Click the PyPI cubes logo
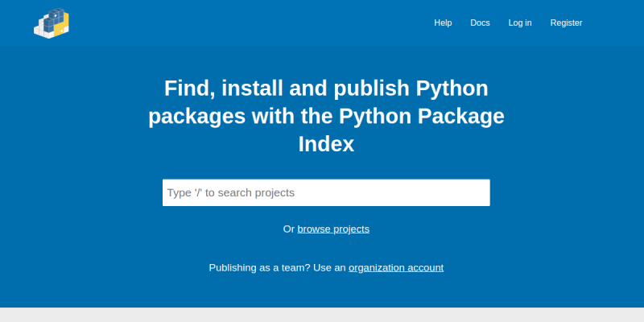 coord(52,23)
